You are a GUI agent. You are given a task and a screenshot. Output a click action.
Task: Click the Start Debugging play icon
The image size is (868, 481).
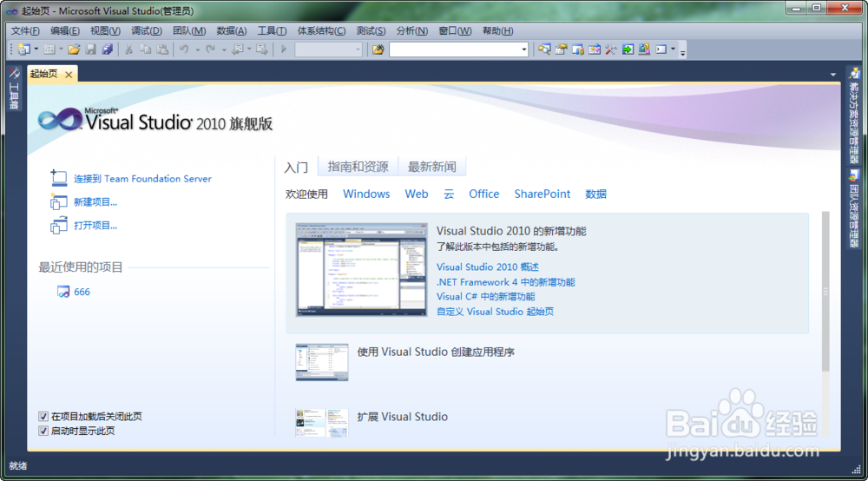tap(284, 49)
